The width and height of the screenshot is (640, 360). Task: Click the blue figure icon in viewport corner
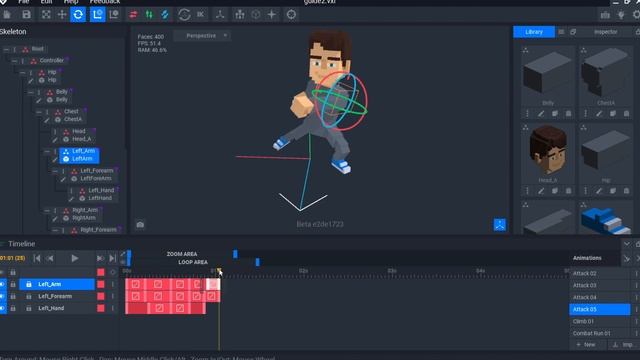point(500,224)
